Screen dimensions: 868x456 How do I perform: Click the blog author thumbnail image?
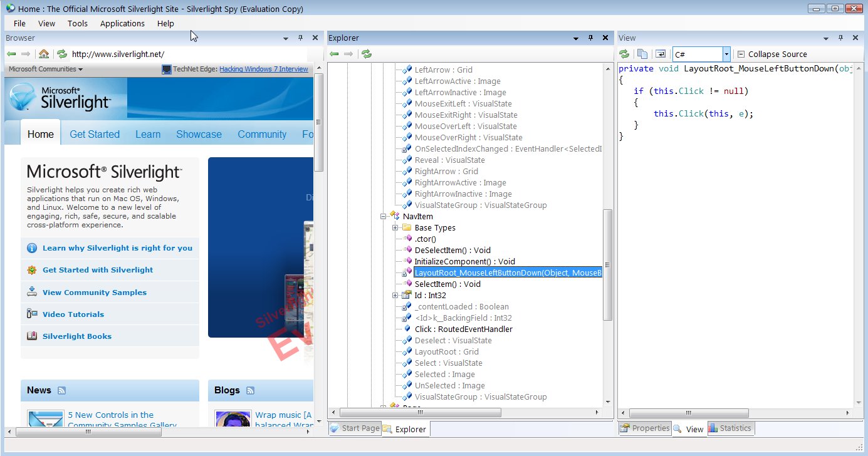tap(233, 419)
